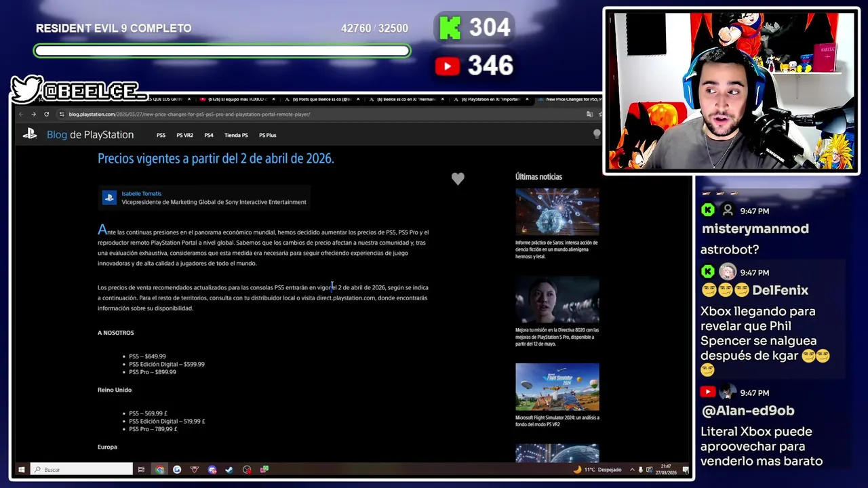Open the Chrome taskbar icon
Image resolution: width=868 pixels, height=488 pixels.
[159, 469]
